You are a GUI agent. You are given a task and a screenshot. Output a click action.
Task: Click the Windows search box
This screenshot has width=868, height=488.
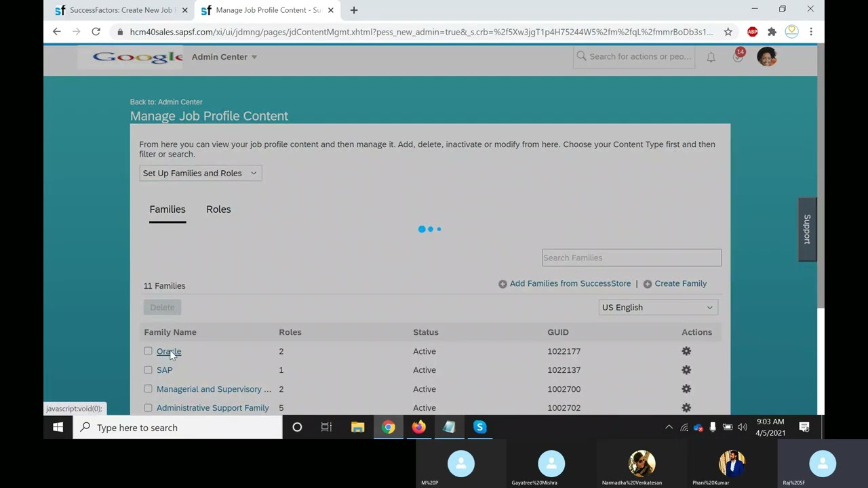pyautogui.click(x=178, y=428)
